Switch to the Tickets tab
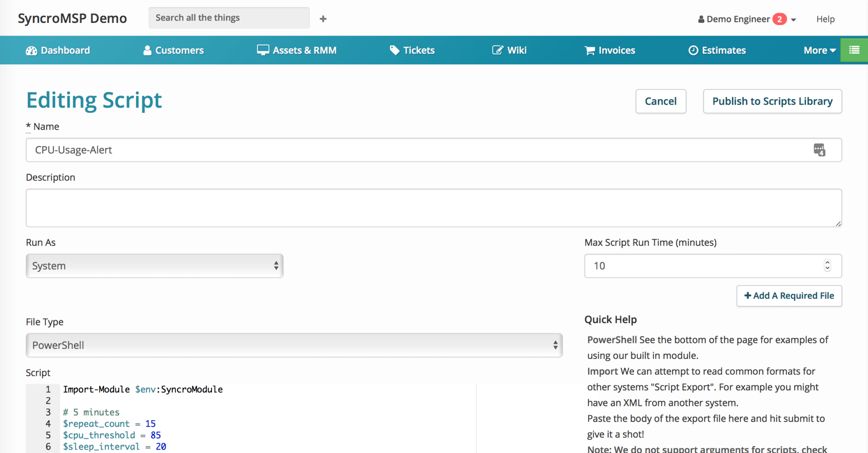Viewport: 868px width, 453px height. click(x=412, y=50)
